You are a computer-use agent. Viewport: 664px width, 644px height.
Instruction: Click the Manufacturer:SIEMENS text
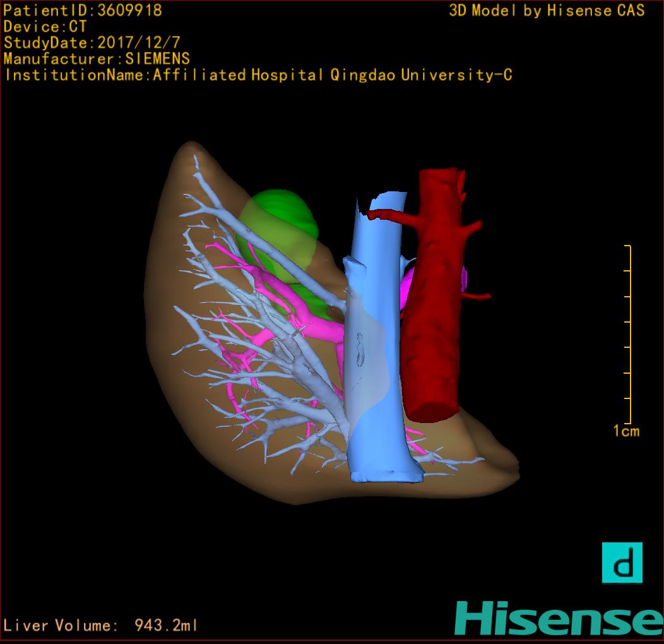97,59
